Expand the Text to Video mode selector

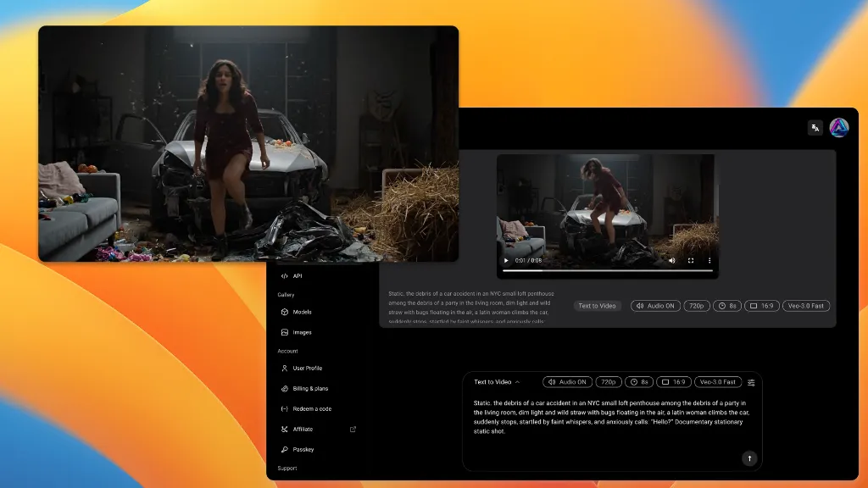click(x=497, y=382)
